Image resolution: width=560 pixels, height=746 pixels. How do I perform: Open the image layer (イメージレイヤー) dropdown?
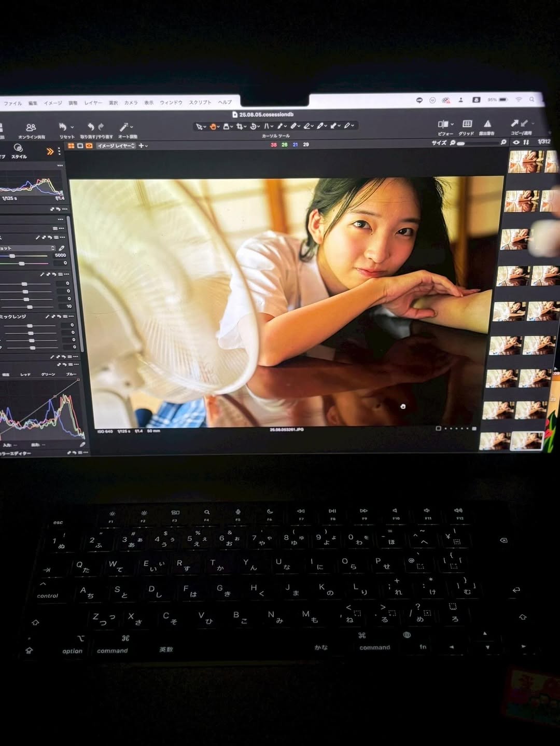tap(117, 146)
